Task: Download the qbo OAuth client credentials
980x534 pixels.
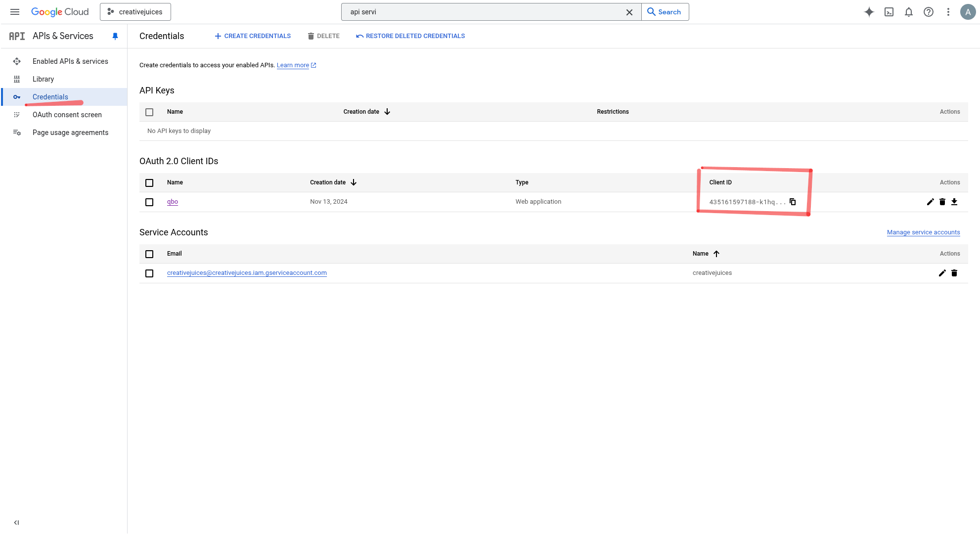Action: [954, 202]
